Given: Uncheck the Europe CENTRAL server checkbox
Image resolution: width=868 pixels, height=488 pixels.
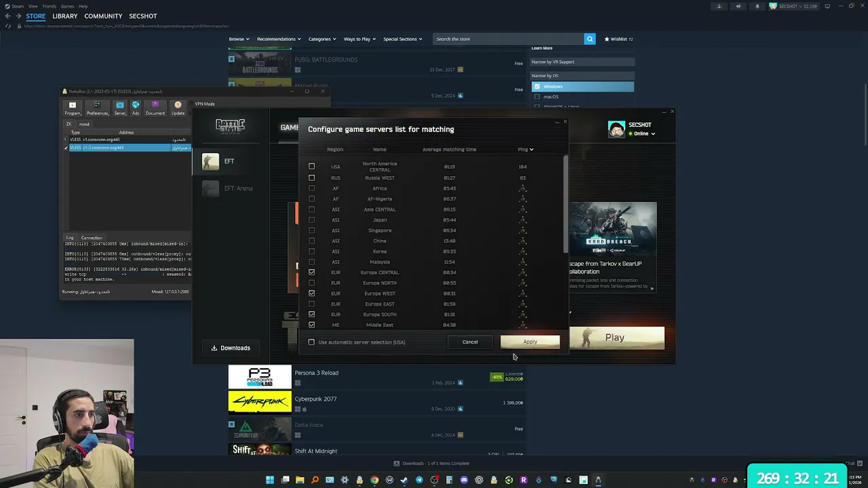Looking at the screenshot, I should tap(312, 272).
